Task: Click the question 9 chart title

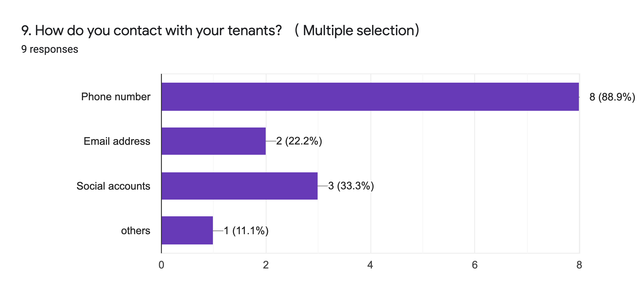Action: 221,30
